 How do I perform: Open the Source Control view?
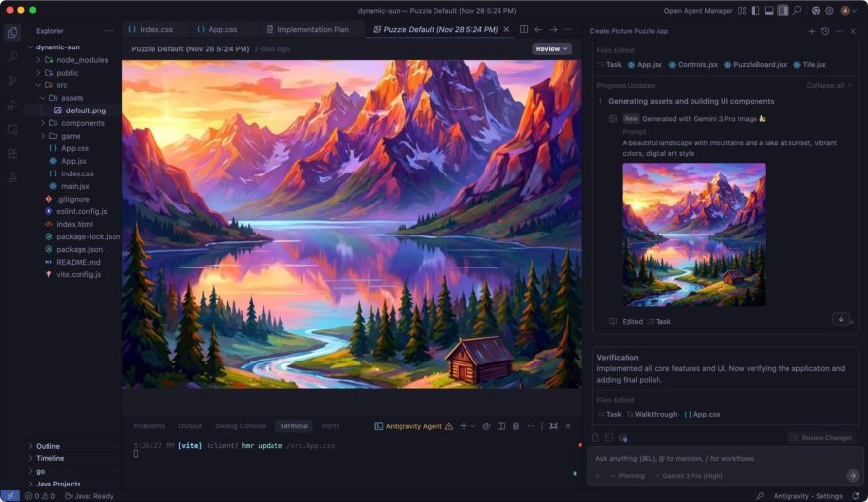(x=13, y=80)
